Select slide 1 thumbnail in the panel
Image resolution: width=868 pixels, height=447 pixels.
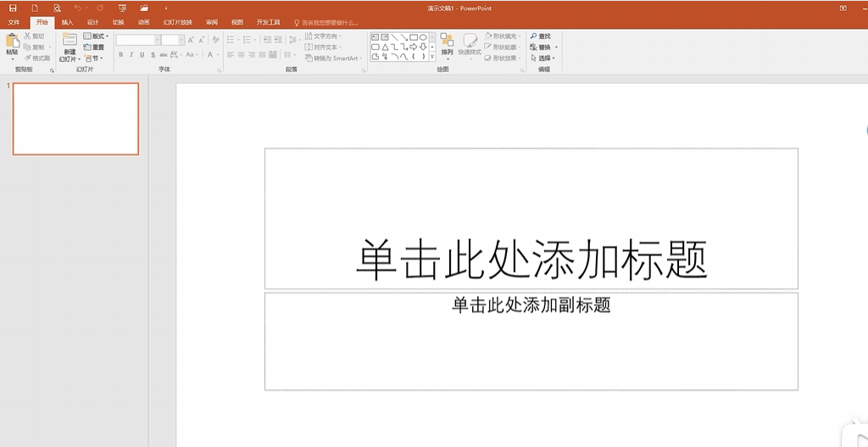75,119
